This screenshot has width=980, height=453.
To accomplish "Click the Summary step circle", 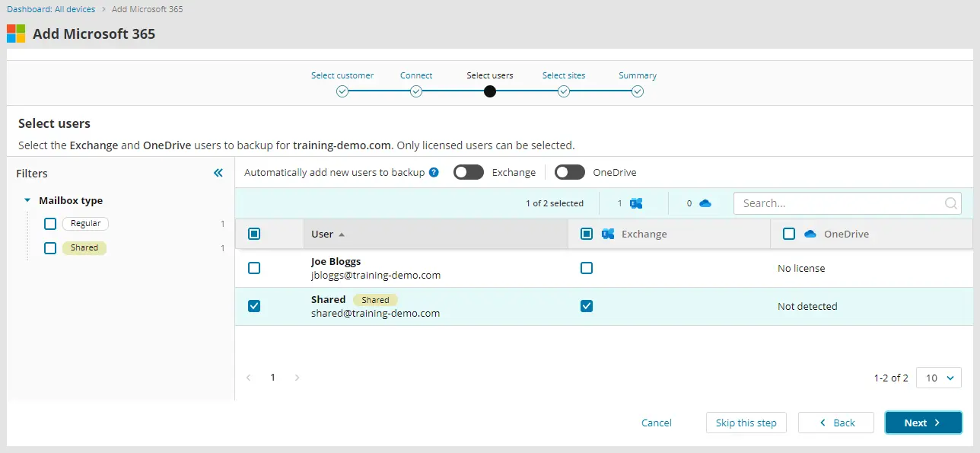I will click(x=638, y=91).
